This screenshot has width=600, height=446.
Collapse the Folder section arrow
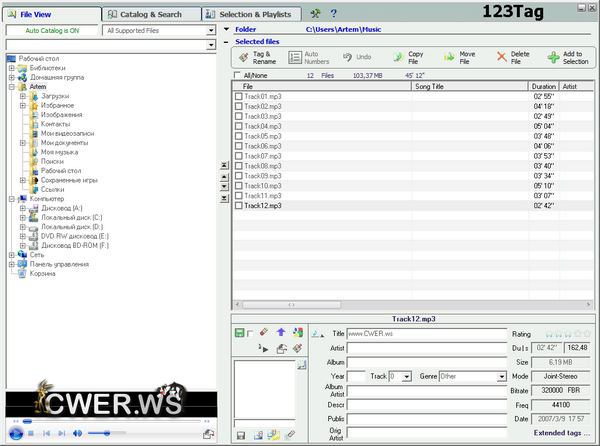(x=226, y=29)
